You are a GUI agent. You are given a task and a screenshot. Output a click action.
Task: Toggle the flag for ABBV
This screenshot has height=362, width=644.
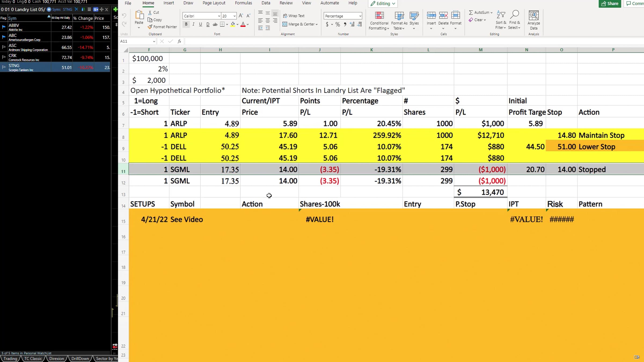click(4, 27)
